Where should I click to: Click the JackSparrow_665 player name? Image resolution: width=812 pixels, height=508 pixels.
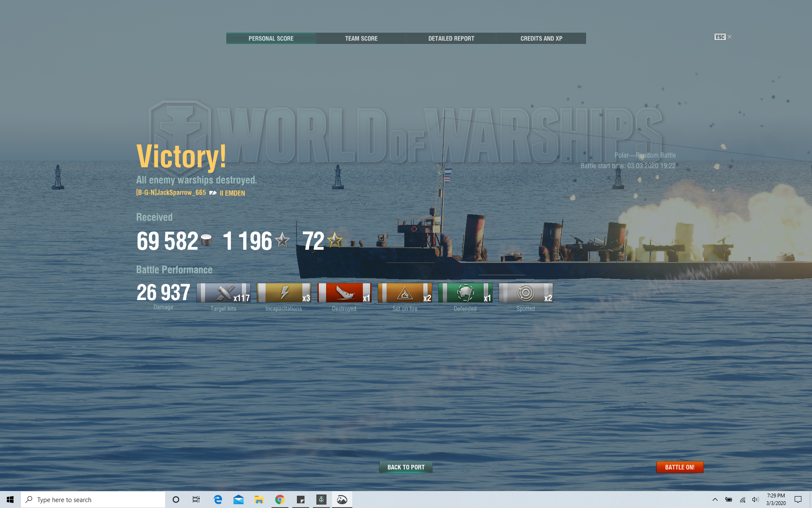point(171,193)
